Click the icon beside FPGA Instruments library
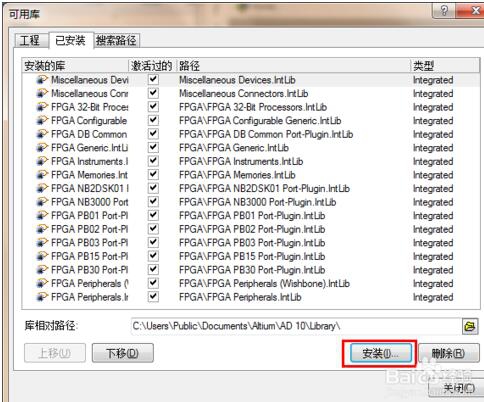This screenshot has height=402, width=484. click(x=42, y=161)
